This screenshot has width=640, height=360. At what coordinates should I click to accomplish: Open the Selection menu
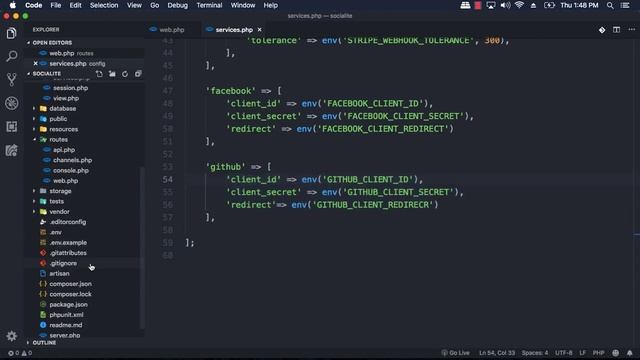104,5
